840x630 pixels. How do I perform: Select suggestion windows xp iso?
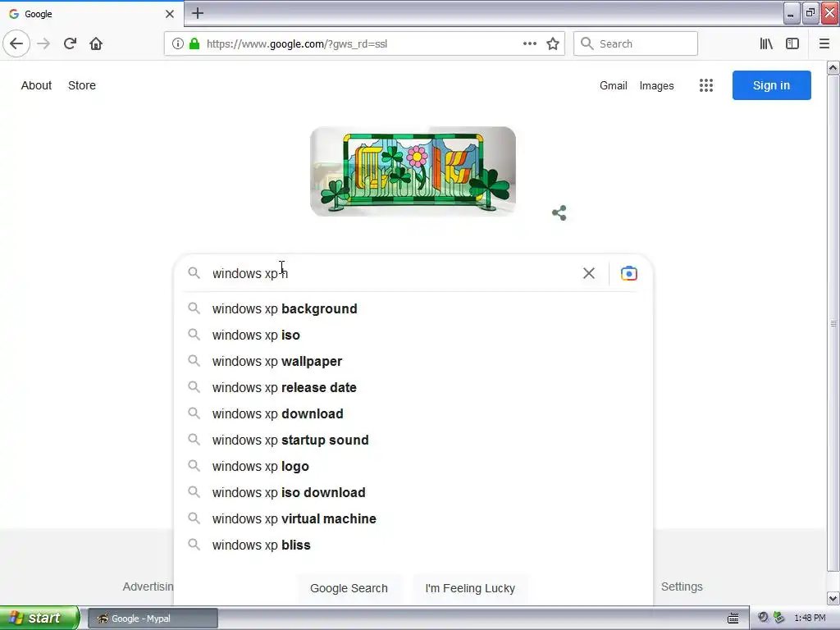pyautogui.click(x=413, y=335)
